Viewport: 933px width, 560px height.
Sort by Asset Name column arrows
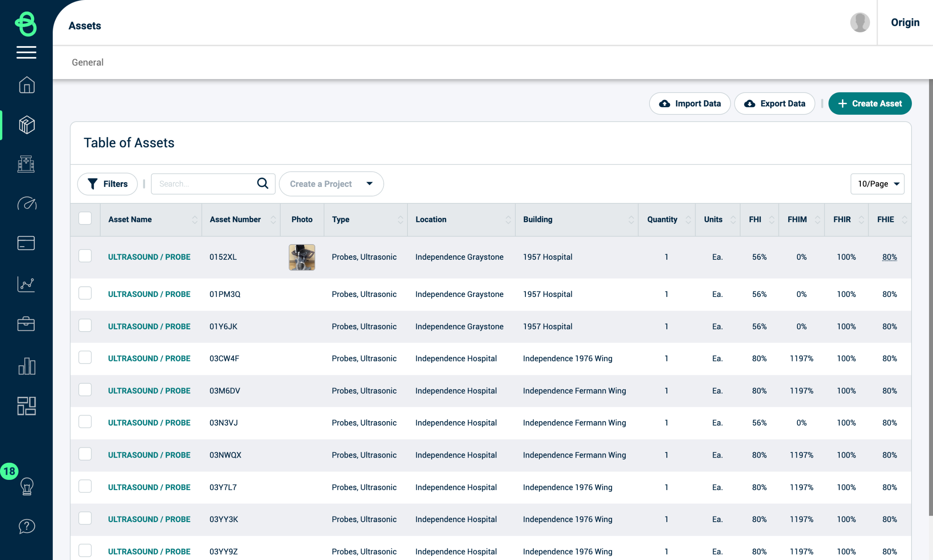pyautogui.click(x=194, y=220)
